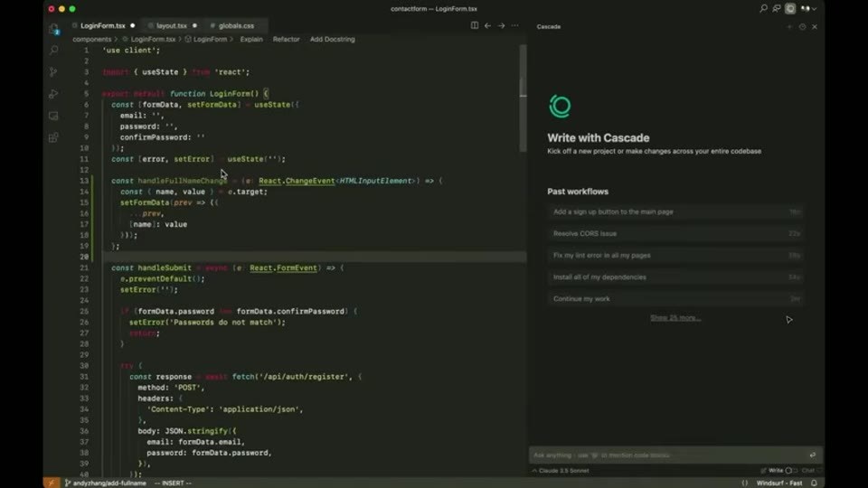
Task: Open the editor more actions ellipsis menu
Action: point(514,25)
